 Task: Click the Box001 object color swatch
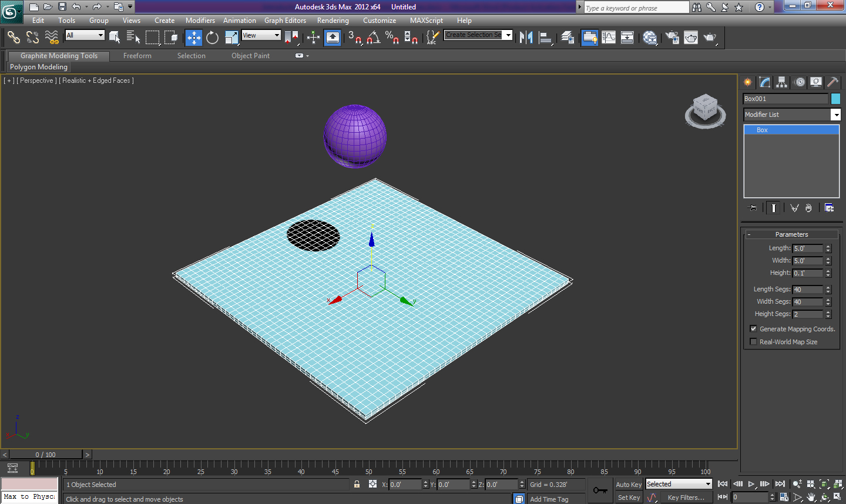point(835,99)
